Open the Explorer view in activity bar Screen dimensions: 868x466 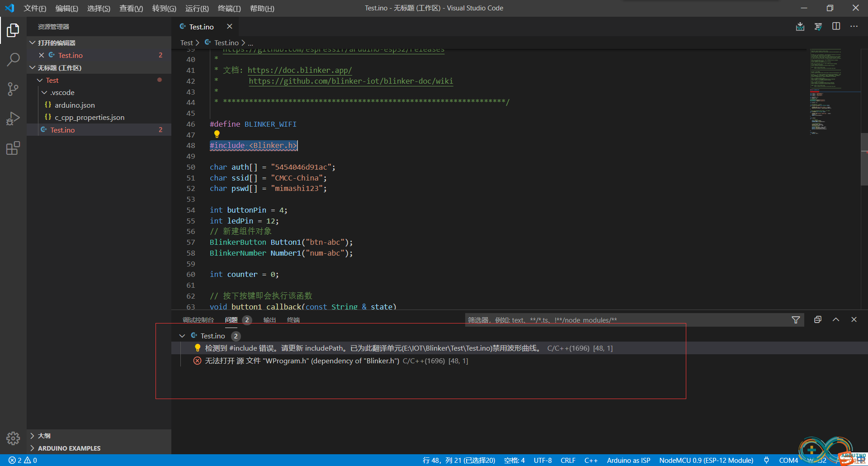click(x=13, y=30)
